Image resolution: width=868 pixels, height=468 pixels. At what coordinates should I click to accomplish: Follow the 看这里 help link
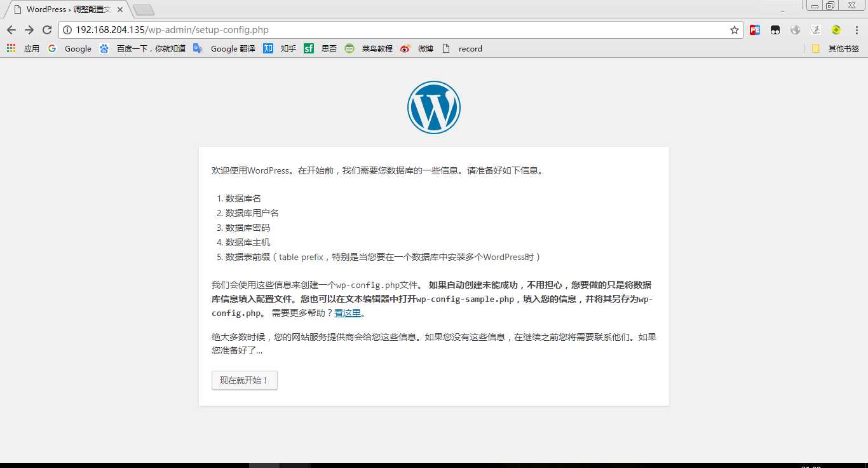point(348,313)
